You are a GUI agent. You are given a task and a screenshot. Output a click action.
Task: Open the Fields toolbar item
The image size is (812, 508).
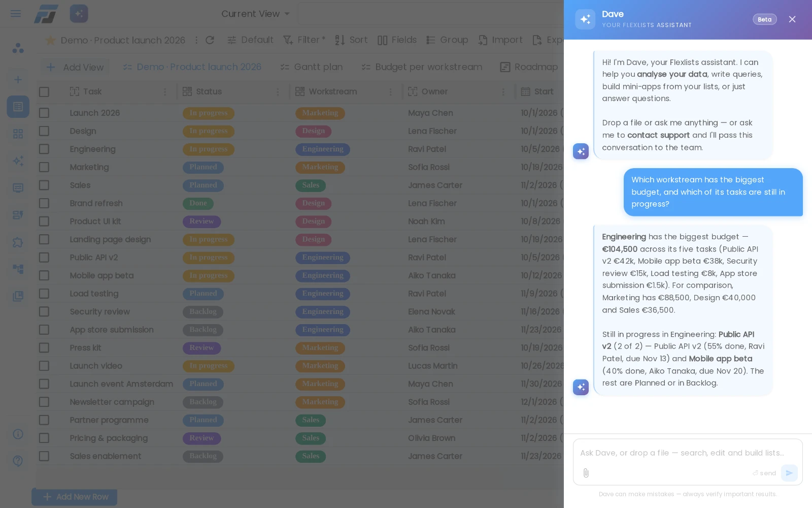point(397,40)
